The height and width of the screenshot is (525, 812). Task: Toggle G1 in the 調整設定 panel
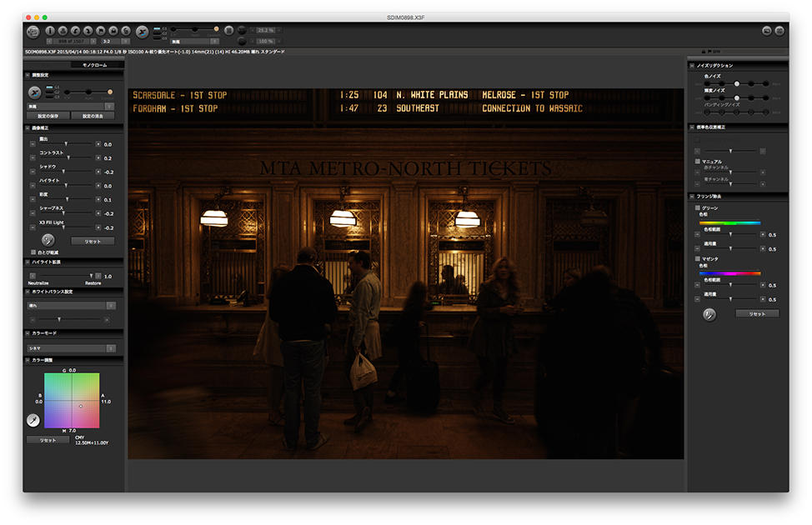pyautogui.click(x=50, y=87)
